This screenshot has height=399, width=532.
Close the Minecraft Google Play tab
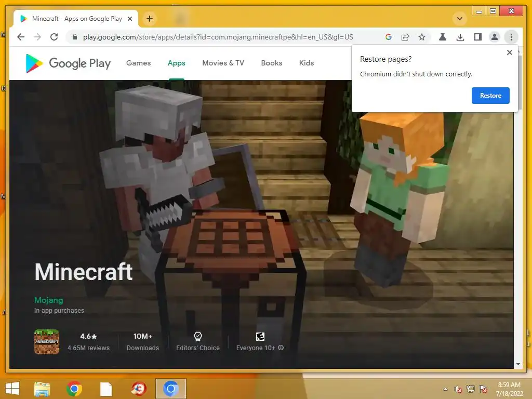(129, 19)
